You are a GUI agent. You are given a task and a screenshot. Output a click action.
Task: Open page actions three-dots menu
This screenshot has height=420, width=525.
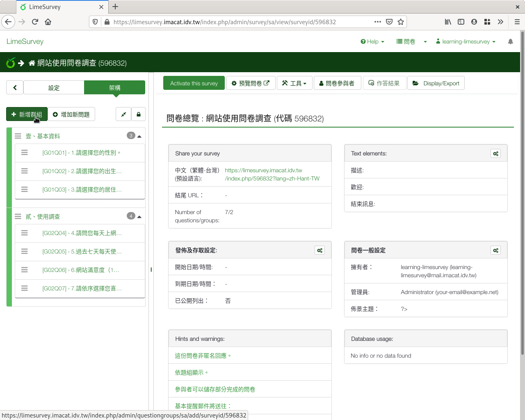(x=378, y=22)
